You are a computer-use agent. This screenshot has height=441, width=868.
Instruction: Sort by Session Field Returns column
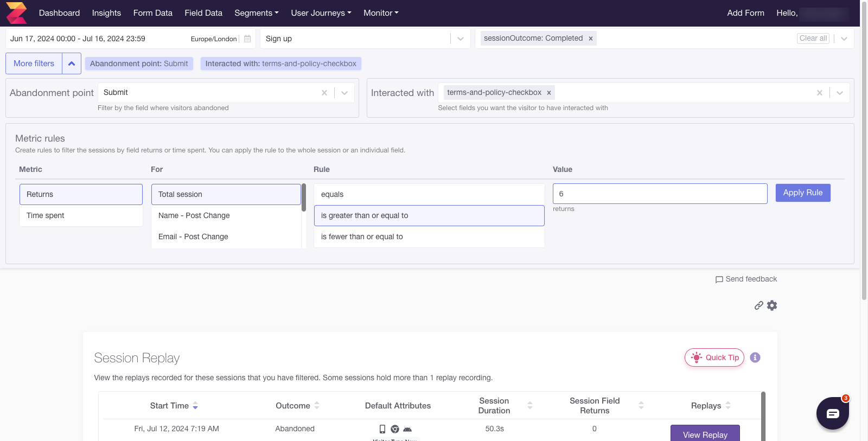point(641,406)
